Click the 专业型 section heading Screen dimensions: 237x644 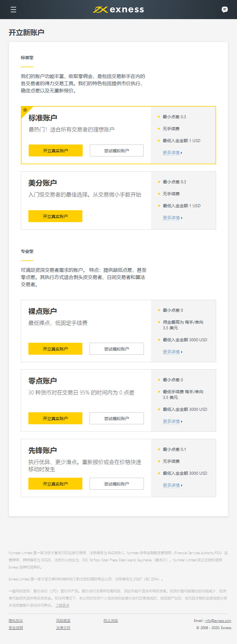(27, 251)
